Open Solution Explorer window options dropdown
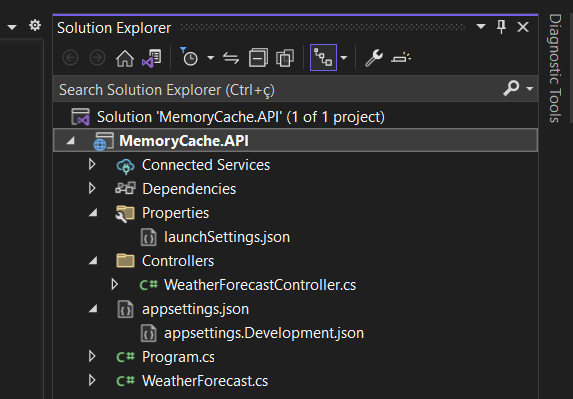This screenshot has height=399, width=573. pos(481,26)
